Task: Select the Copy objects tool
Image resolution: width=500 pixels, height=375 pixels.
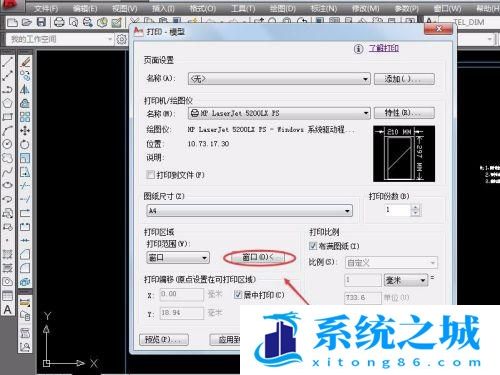Action: click(x=25, y=75)
